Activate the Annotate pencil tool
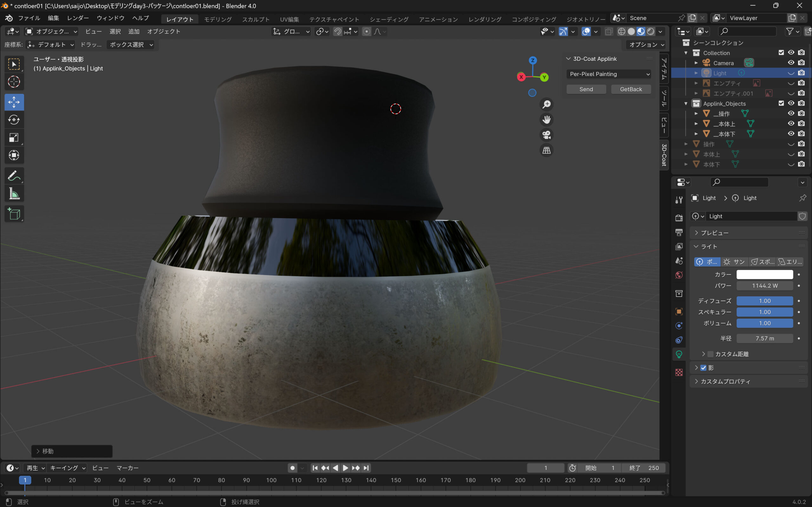Image resolution: width=812 pixels, height=507 pixels. 14,176
